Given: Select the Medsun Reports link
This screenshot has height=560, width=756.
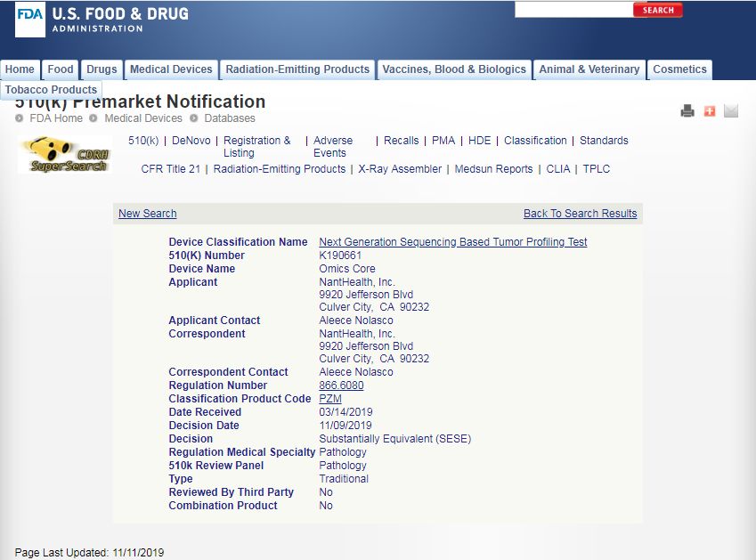Looking at the screenshot, I should tap(493, 169).
